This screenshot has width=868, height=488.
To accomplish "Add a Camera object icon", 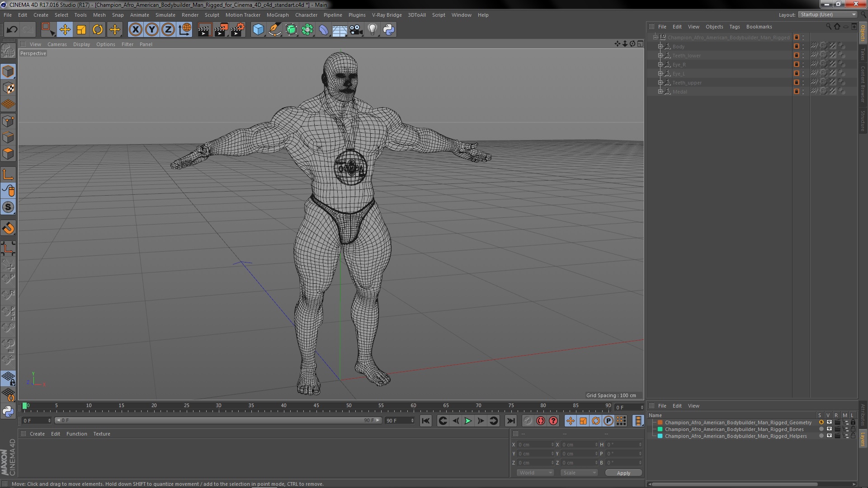I will click(x=356, y=30).
